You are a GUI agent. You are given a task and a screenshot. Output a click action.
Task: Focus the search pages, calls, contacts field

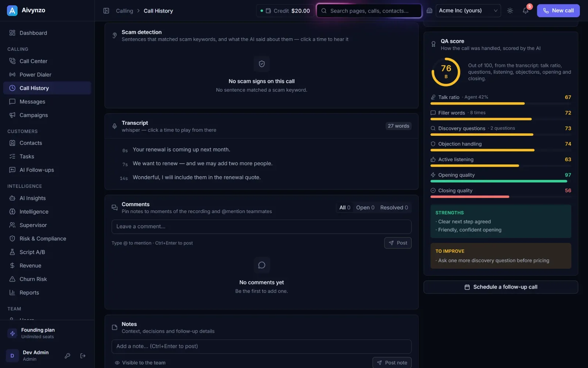[369, 11]
